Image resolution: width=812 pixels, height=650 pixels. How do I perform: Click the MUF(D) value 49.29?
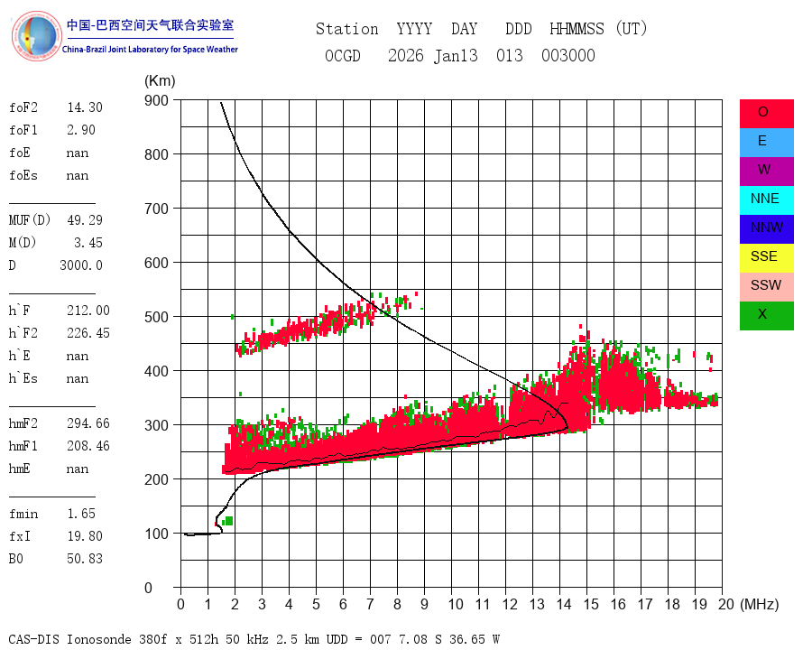tap(85, 220)
